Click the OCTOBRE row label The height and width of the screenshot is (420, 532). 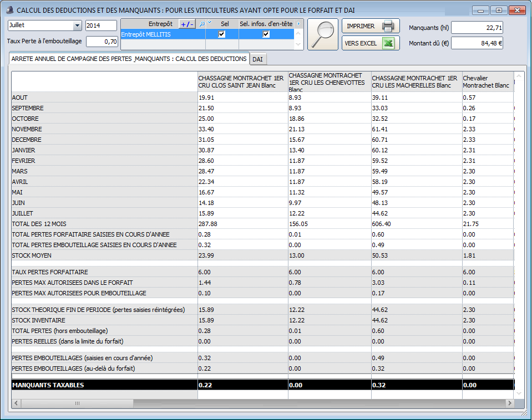pos(25,119)
